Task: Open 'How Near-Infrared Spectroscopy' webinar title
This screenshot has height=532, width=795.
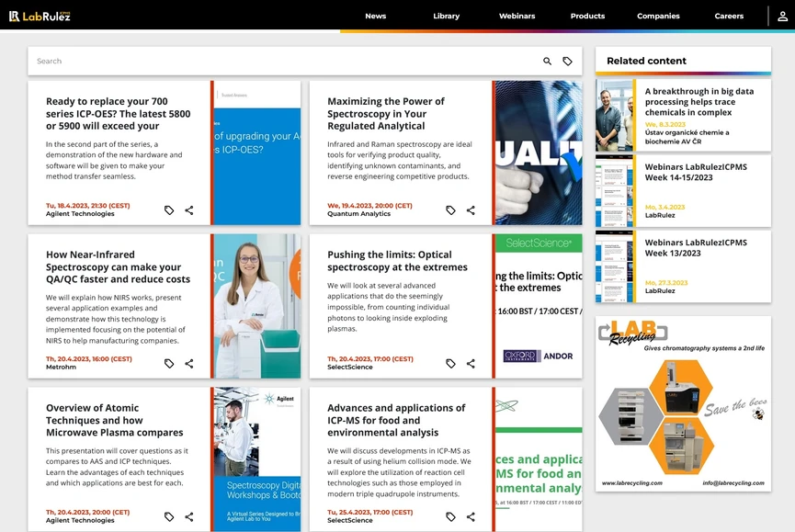Action: [119, 267]
